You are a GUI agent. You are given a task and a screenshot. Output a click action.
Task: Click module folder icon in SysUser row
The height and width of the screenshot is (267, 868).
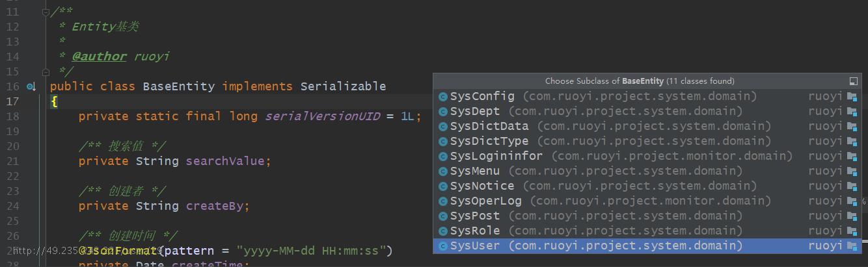click(852, 246)
